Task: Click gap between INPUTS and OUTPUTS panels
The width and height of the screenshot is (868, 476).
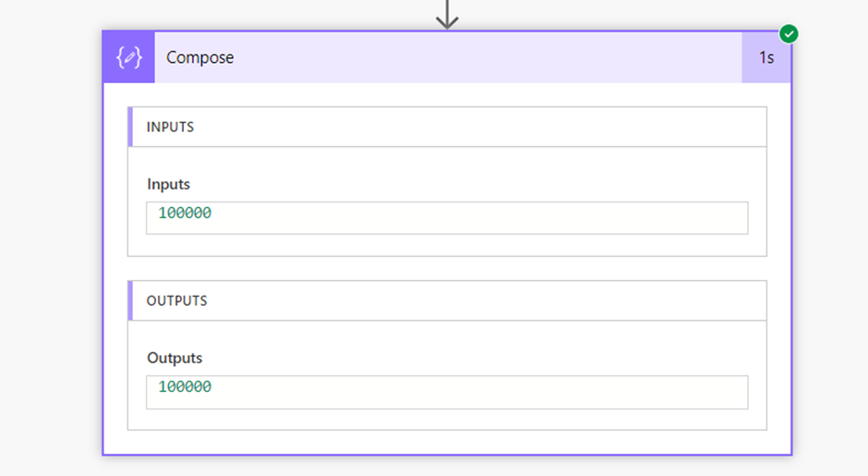Action: [447, 268]
